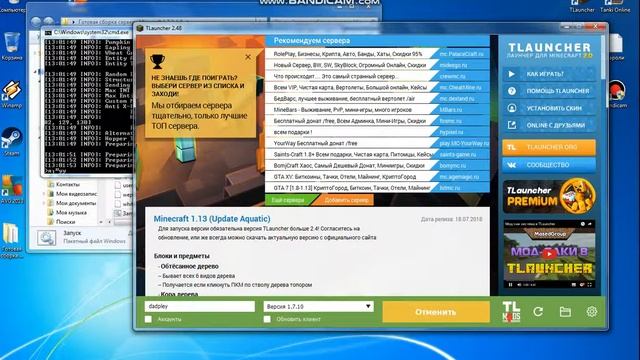The width and height of the screenshot is (640, 360).
Task: Click the refresh icon in TLauncher
Action: click(538, 312)
